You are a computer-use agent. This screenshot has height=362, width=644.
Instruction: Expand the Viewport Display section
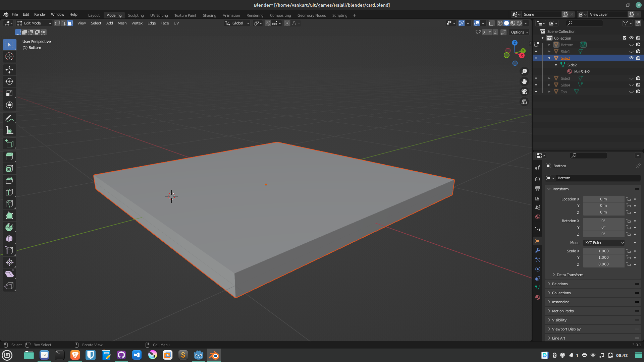567,329
